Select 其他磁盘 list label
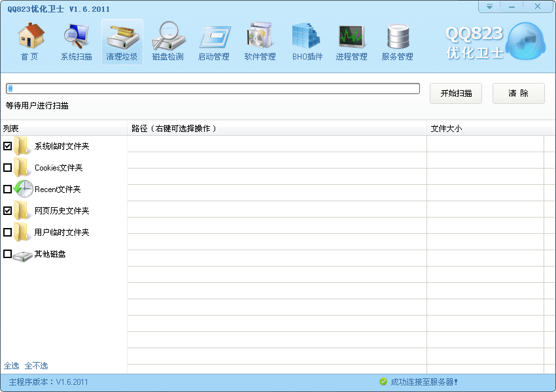Screen dimensions: 556x392 (x=50, y=254)
